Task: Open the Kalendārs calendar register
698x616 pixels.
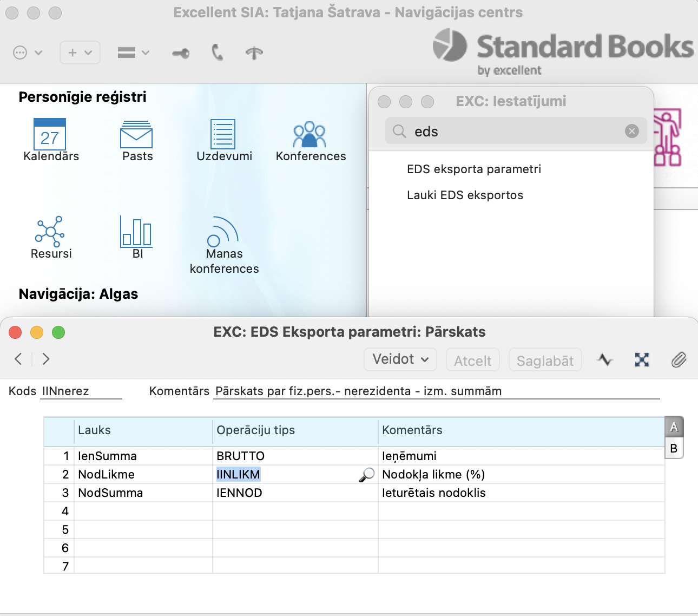Action: pos(50,135)
